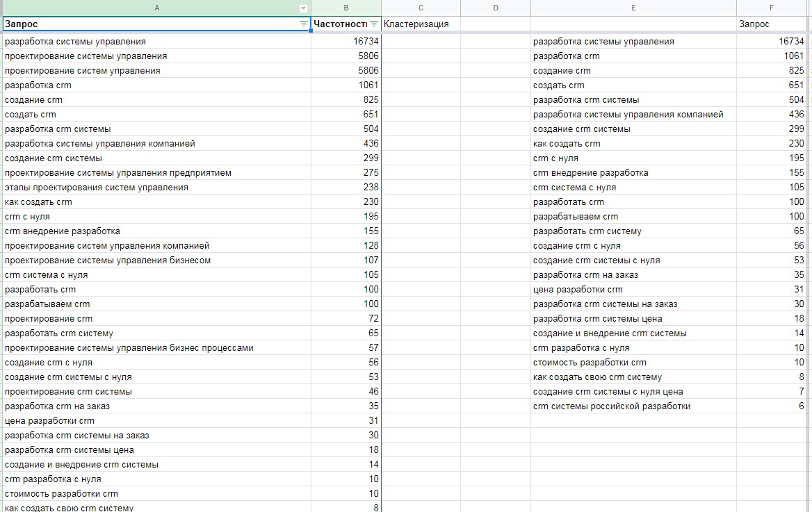Select 'crm разработка с нуля' in column E
The height and width of the screenshot is (512, 812).
pyautogui.click(x=633, y=347)
